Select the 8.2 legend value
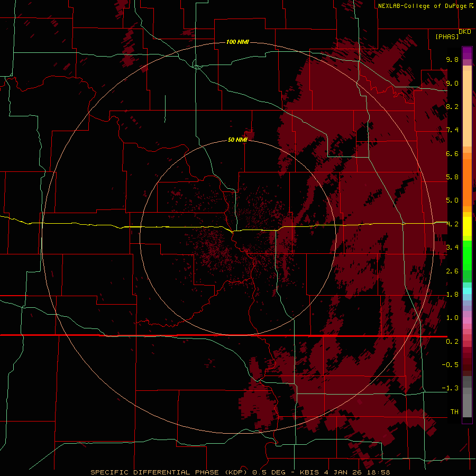Image resolution: width=476 pixels, height=476 pixels. coord(452,106)
